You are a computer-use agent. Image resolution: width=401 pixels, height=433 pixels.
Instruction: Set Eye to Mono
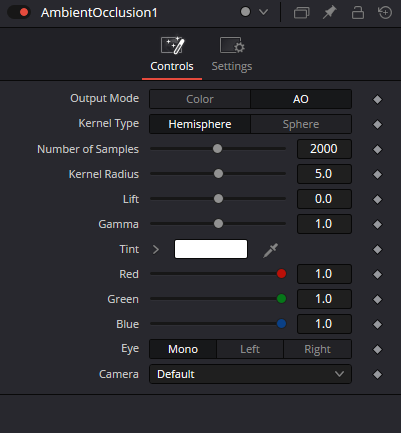tap(183, 349)
